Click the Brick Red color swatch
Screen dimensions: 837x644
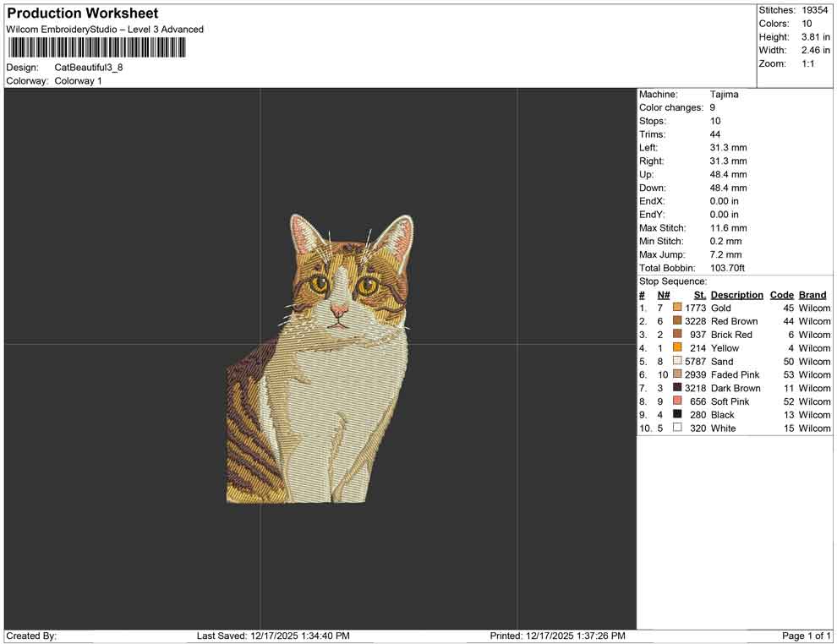(677, 335)
